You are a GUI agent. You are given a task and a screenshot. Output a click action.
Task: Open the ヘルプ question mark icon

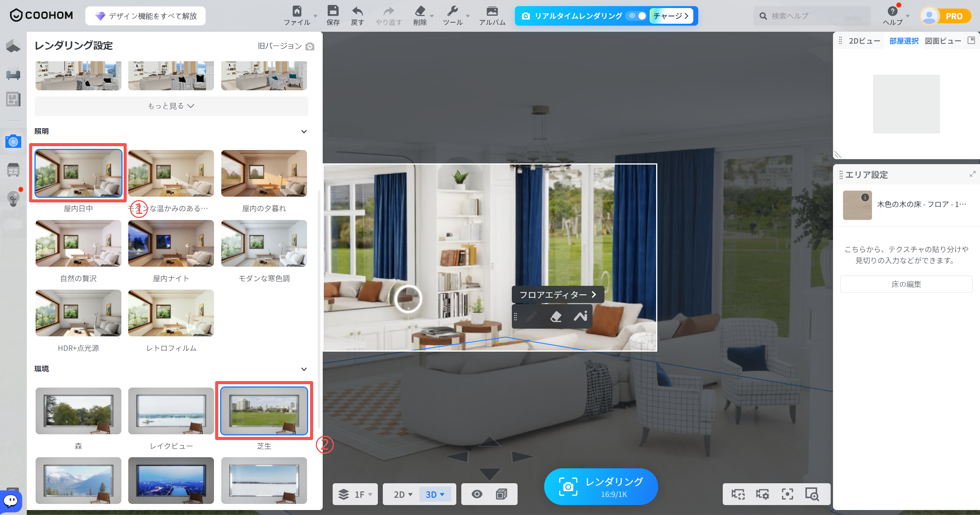tap(892, 11)
